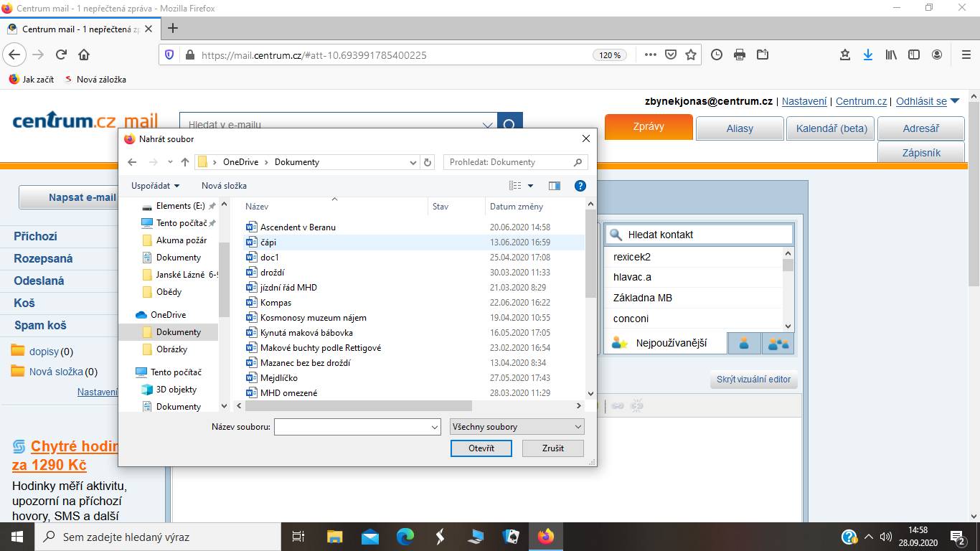Go up one folder in dialog
Image resolution: width=980 pixels, height=551 pixels.
pyautogui.click(x=185, y=162)
